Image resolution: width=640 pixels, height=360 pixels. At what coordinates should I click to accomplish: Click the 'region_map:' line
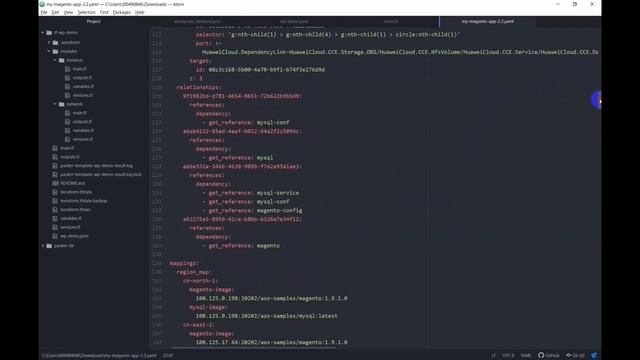[x=194, y=272]
